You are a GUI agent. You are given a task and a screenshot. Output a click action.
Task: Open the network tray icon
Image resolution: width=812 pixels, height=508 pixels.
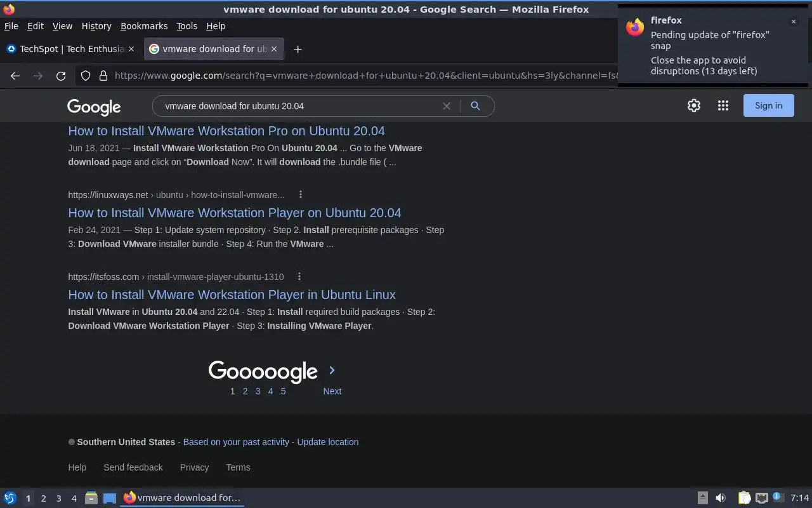762,498
